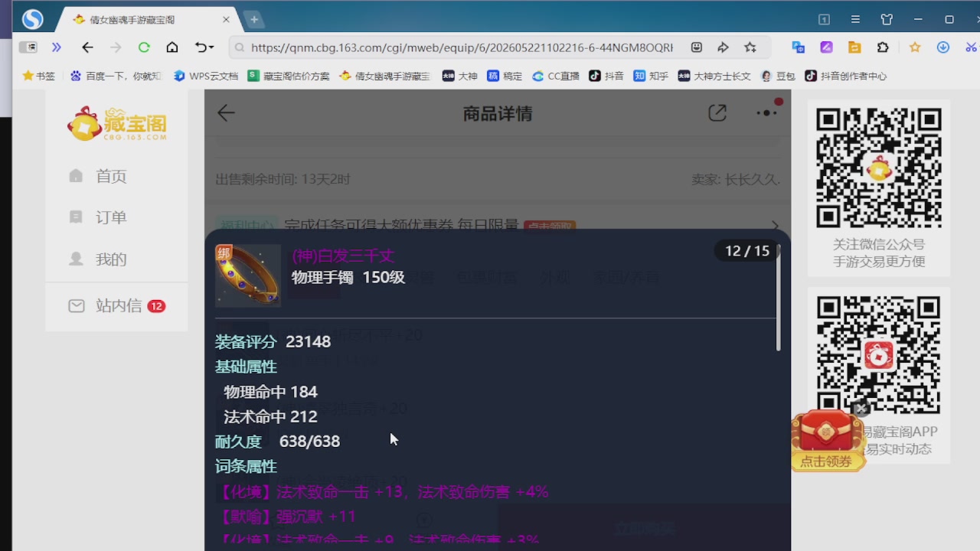Open the extensions puzzle icon

click(883, 47)
